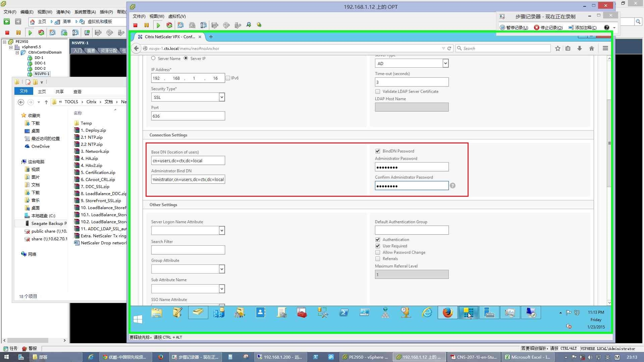The height and width of the screenshot is (362, 644).
Task: Enable Allow Password Change checkbox
Action: click(x=378, y=252)
